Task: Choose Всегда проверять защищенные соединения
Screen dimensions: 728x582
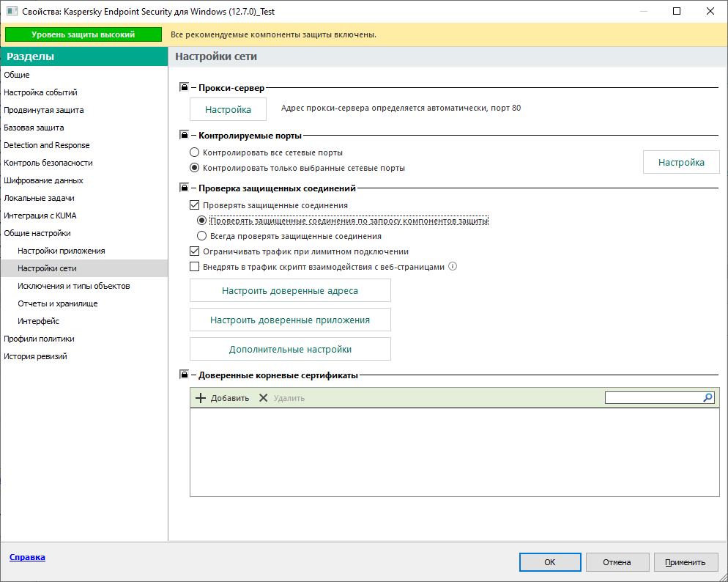Action: coord(202,236)
